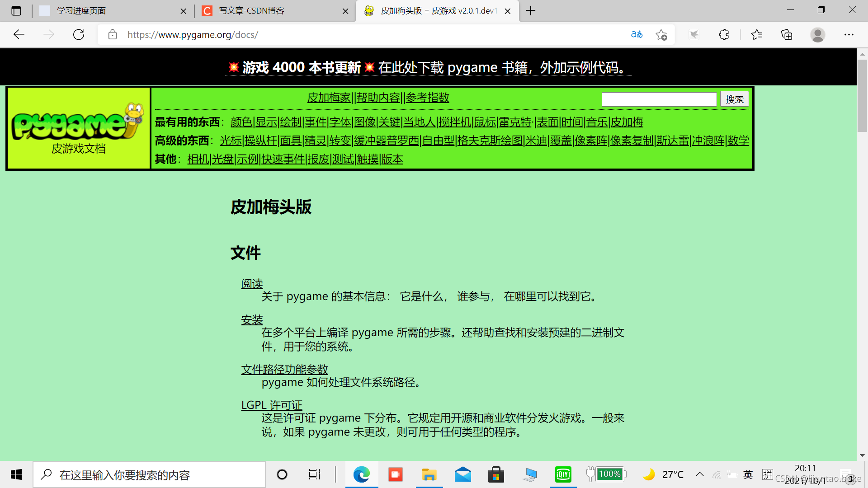Viewport: 868px width, 488px height.
Task: Open browser Settings and more menu
Action: coord(849,35)
